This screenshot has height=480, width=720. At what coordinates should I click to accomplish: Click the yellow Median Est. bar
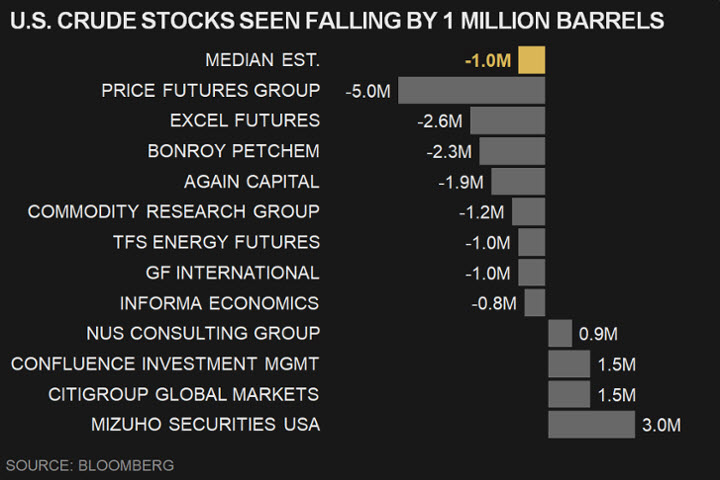[x=531, y=60]
